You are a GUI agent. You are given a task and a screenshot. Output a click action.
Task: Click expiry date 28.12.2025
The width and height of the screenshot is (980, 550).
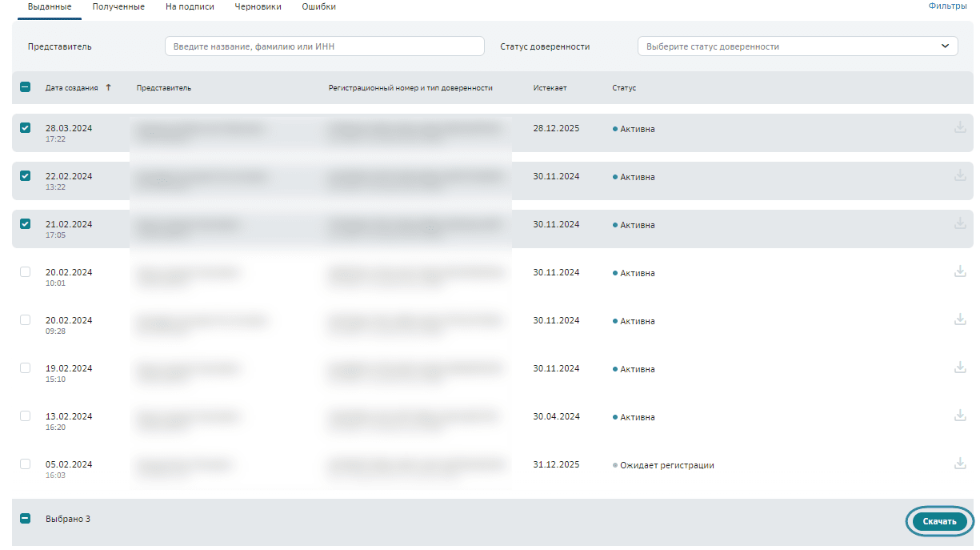(x=556, y=128)
